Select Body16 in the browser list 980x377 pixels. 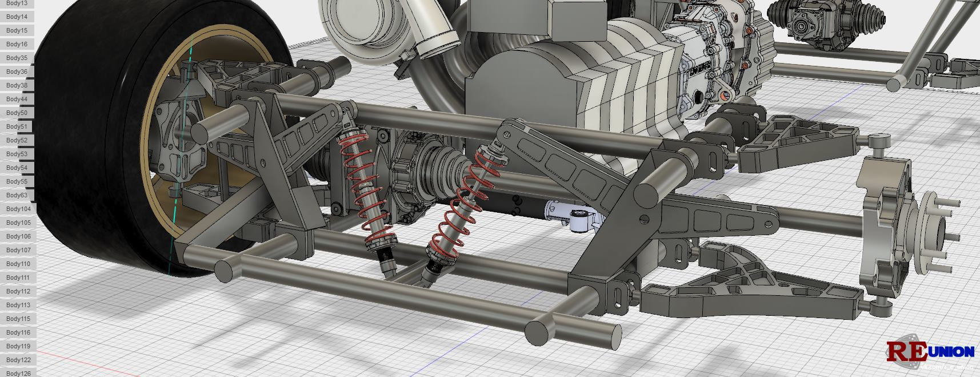pyautogui.click(x=17, y=44)
